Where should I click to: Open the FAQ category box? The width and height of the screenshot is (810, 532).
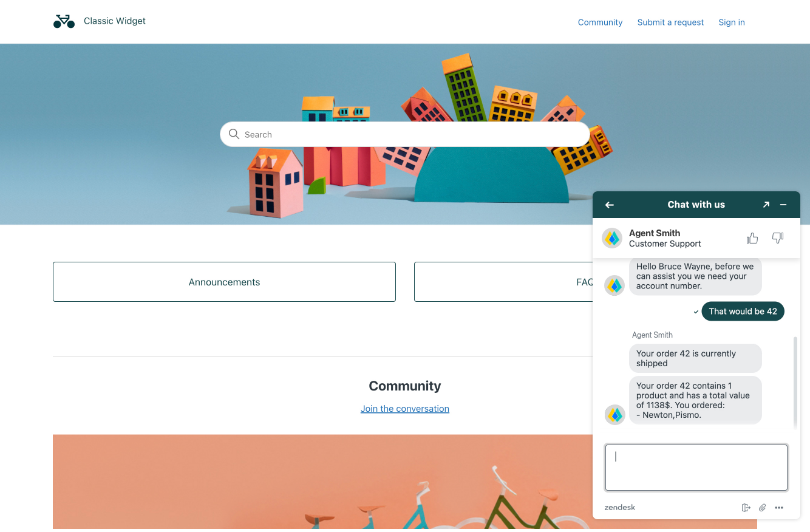pos(503,282)
